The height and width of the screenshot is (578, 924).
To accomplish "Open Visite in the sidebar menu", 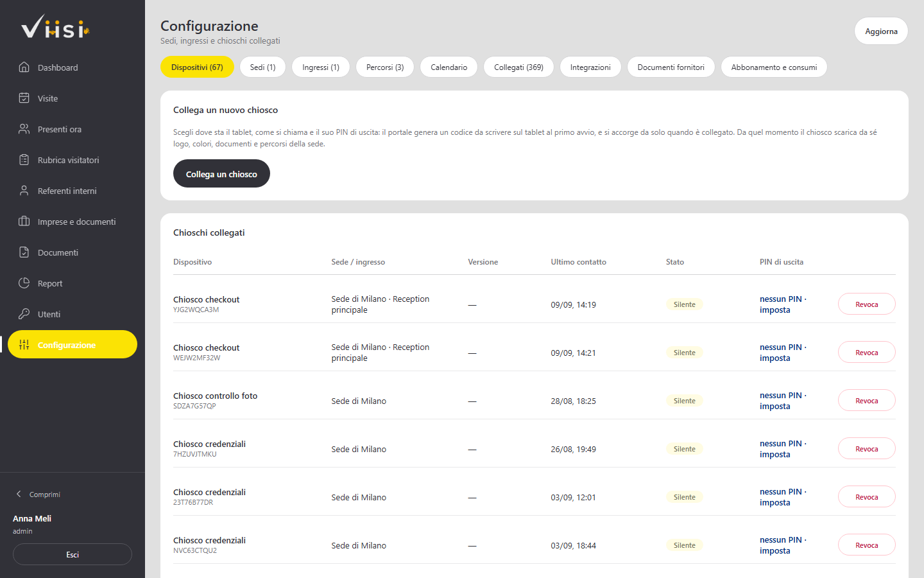I will 73,98.
